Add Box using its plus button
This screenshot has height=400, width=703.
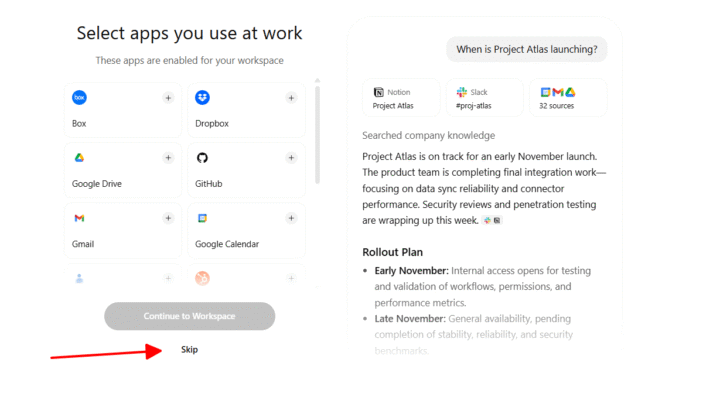[x=168, y=98]
